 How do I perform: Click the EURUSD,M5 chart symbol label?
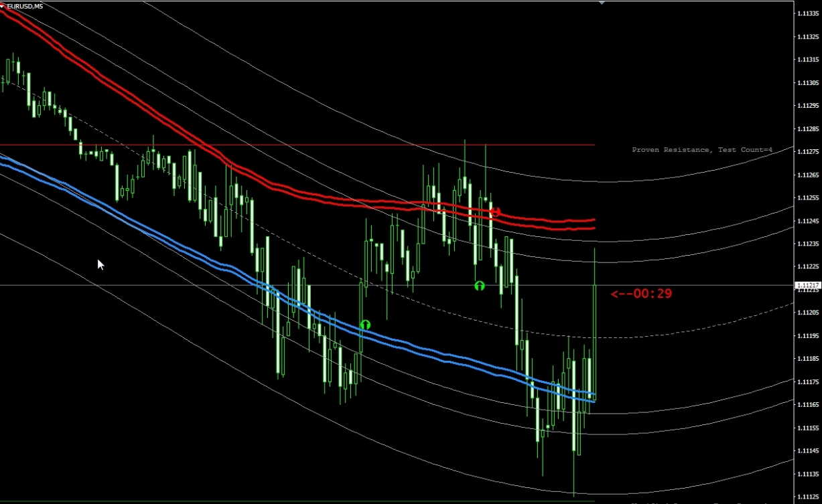pyautogui.click(x=25, y=6)
